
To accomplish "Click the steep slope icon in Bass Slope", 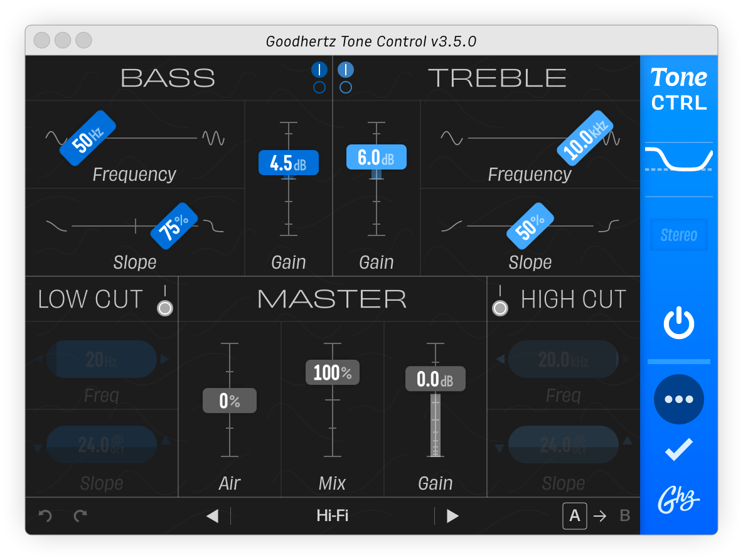I will pos(213,226).
